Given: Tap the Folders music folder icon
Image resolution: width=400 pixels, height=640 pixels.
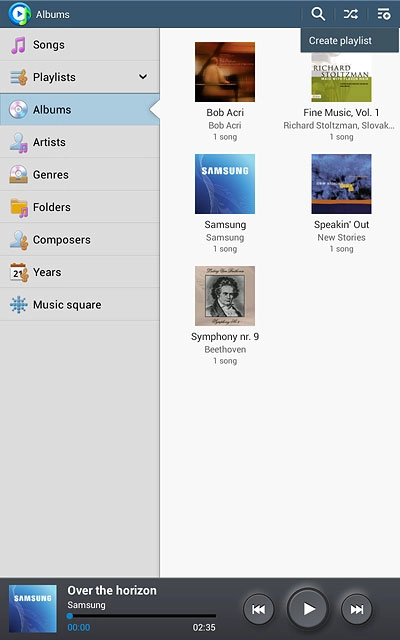Looking at the screenshot, I should tap(19, 208).
